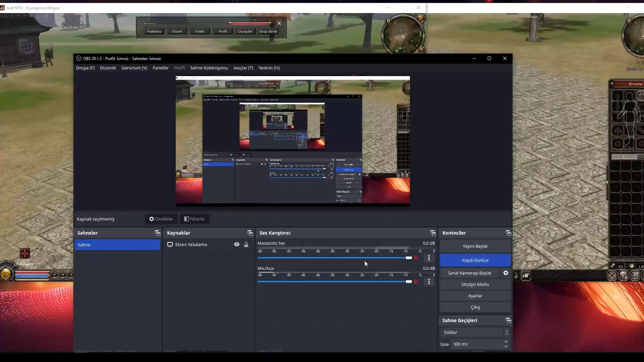Pop out the Ses Karıştırıcı panel

(433, 233)
